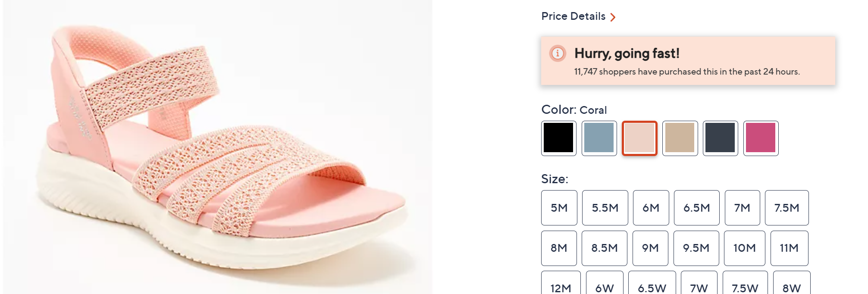Select the dark navy color swatch
This screenshot has height=294, width=868.
tap(720, 138)
